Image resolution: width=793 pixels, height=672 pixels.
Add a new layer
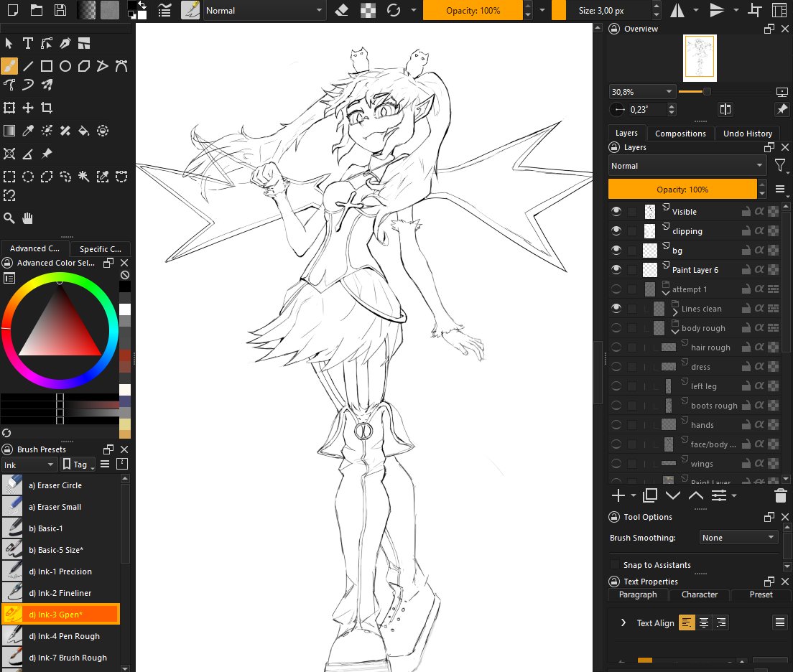pyautogui.click(x=618, y=495)
